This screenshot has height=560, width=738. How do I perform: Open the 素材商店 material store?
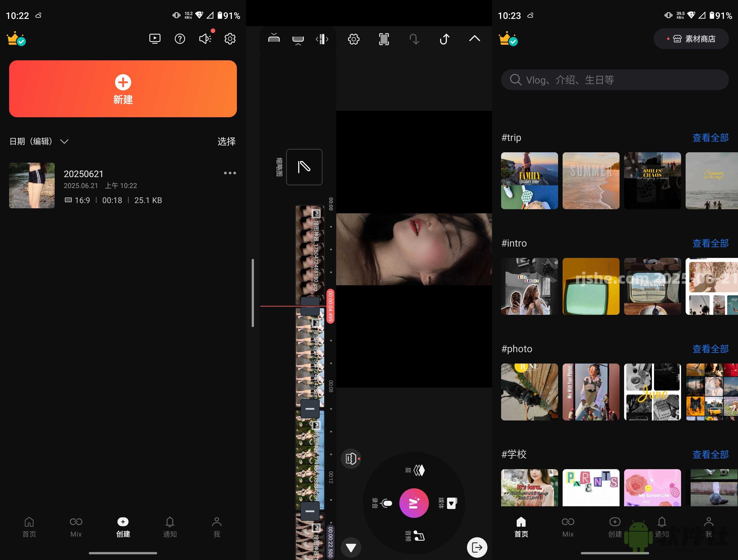pyautogui.click(x=691, y=38)
